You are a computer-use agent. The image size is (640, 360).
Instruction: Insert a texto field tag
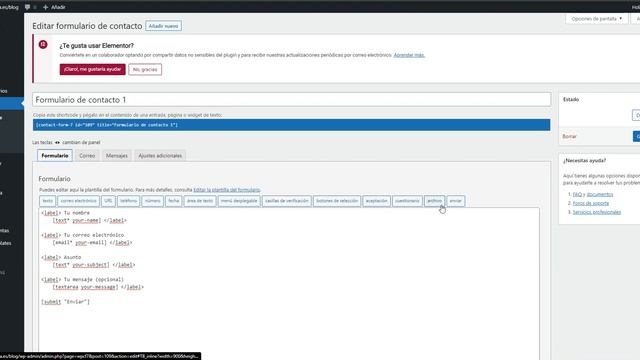click(x=47, y=201)
